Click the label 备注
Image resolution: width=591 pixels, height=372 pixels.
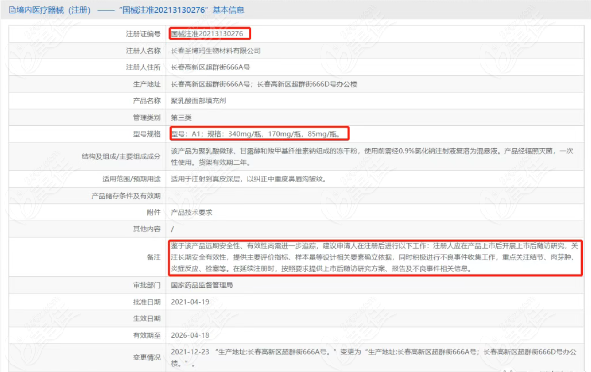[x=154, y=257]
